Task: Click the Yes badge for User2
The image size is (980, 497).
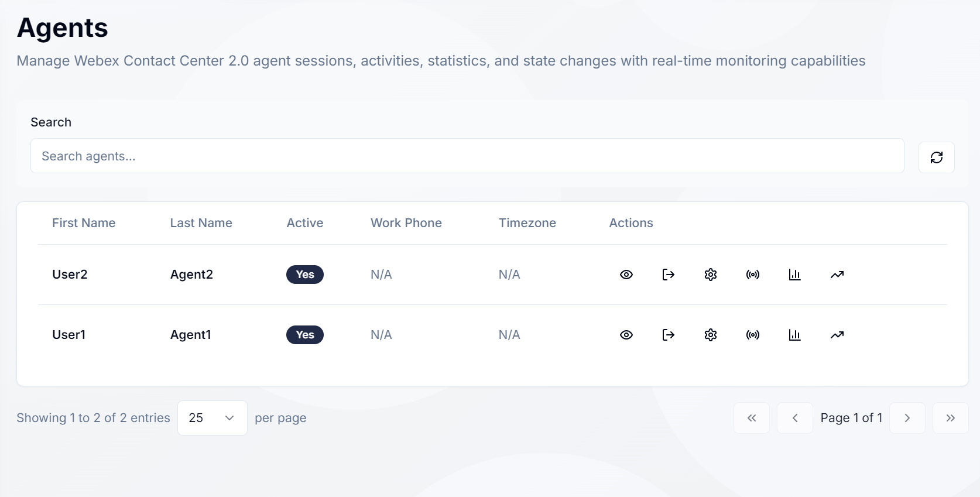Action: 304,275
